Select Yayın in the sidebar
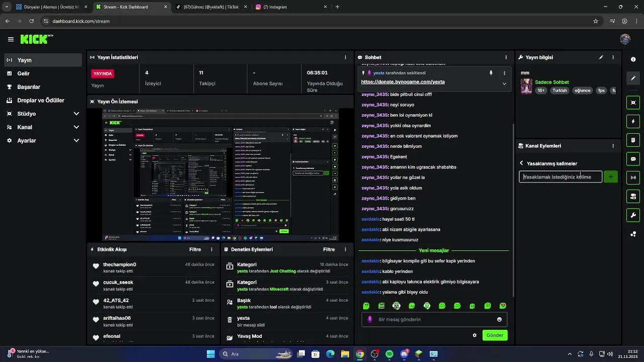This screenshot has width=644, height=362. point(43,60)
